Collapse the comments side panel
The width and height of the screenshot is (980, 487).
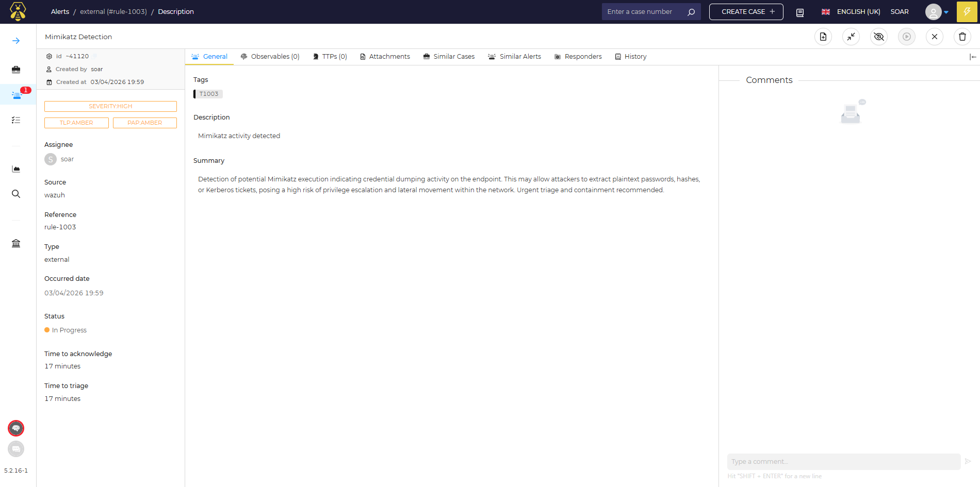973,57
